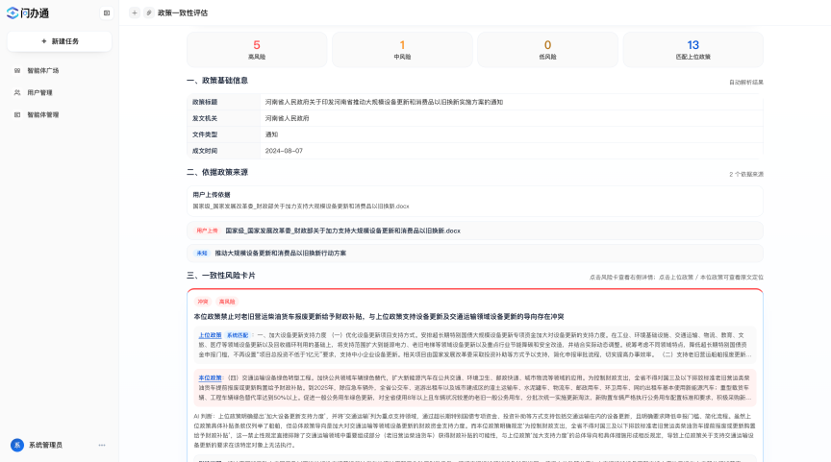Click the 三、一致性风险卡片 section heading

click(x=221, y=276)
